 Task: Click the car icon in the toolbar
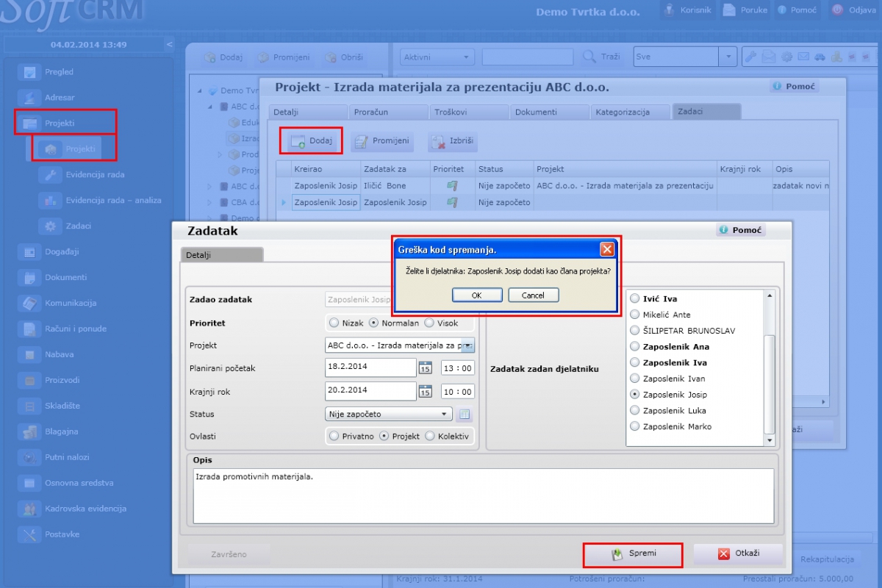(x=820, y=57)
